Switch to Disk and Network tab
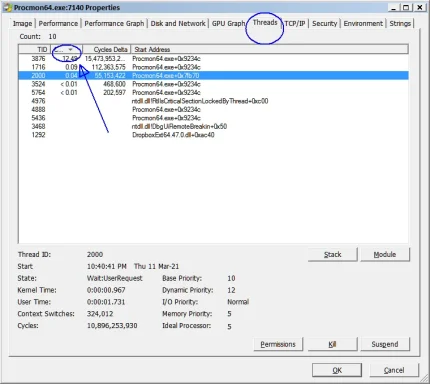 tap(178, 24)
